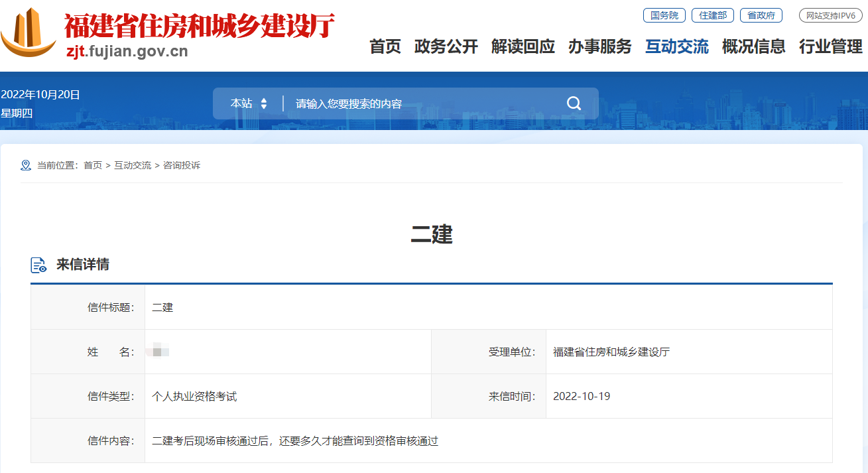Click the 行业管理 navigation entry
The width and height of the screenshot is (868, 473).
point(830,47)
